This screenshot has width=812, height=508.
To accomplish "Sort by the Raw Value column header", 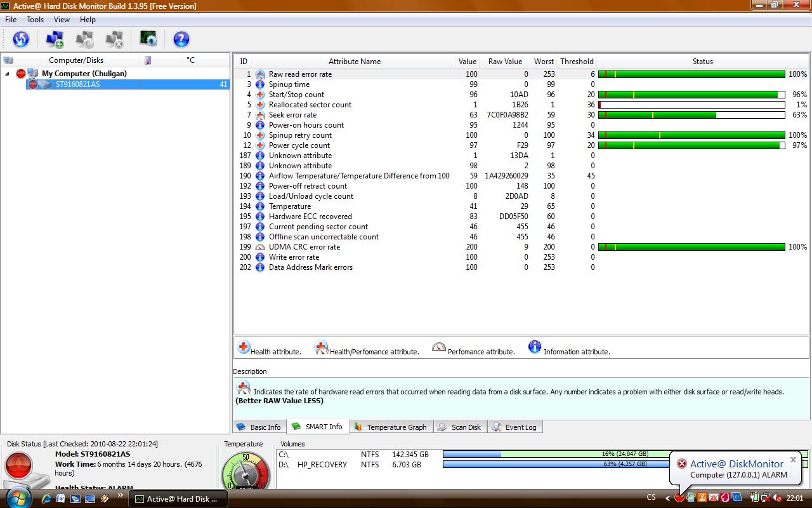I will 504,62.
